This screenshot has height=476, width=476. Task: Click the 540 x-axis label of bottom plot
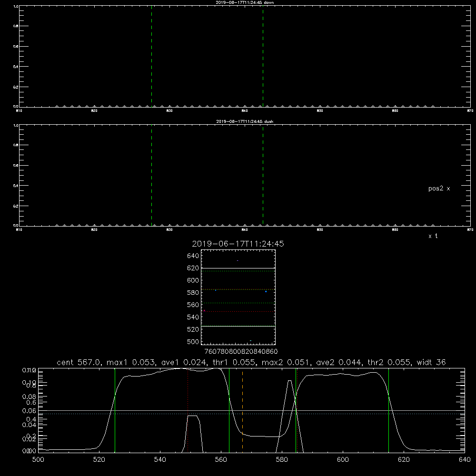click(160, 460)
